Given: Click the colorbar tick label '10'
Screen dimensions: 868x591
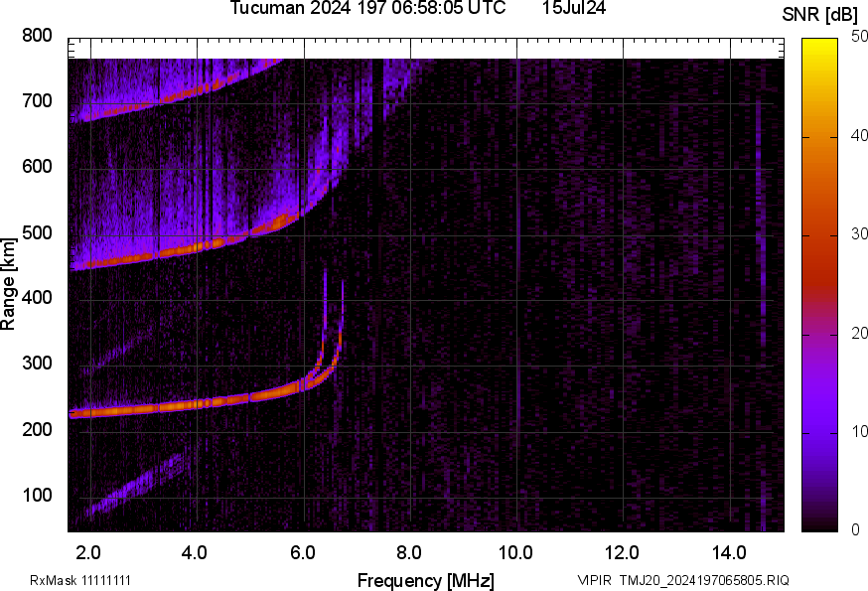Looking at the screenshot, I should point(860,431).
